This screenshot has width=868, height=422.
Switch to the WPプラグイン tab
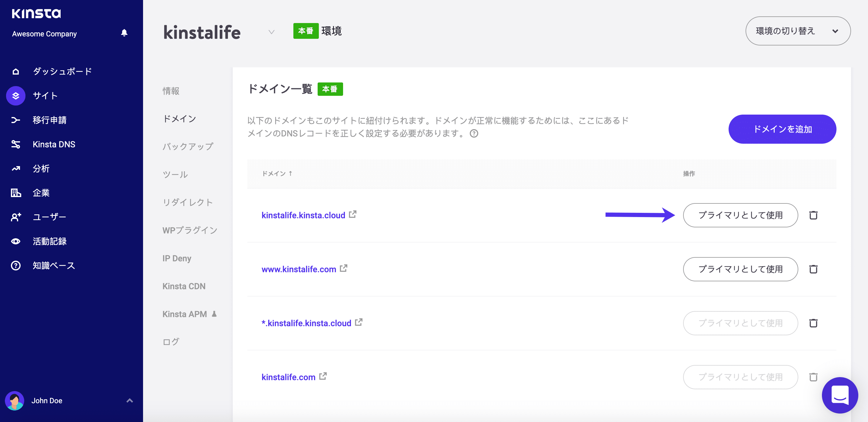[x=190, y=230]
